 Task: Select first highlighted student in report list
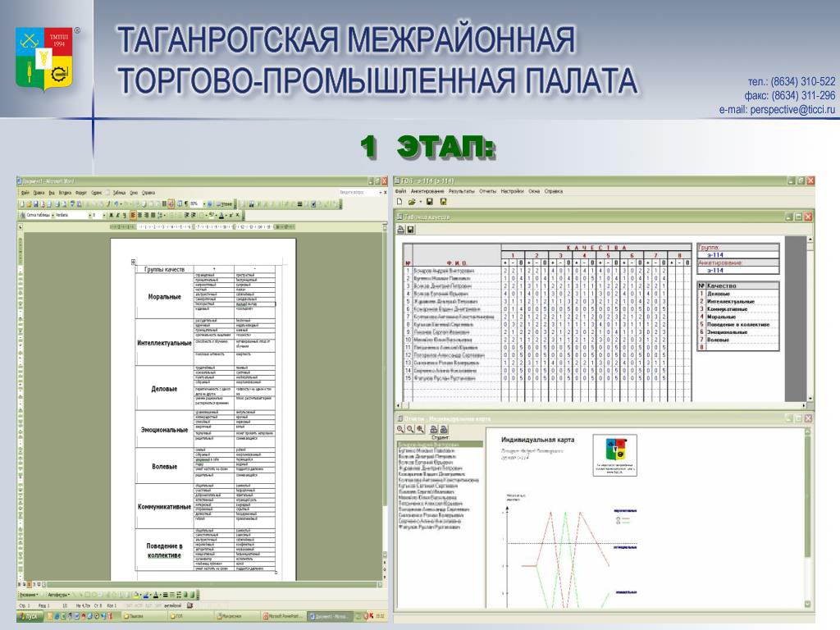440,444
